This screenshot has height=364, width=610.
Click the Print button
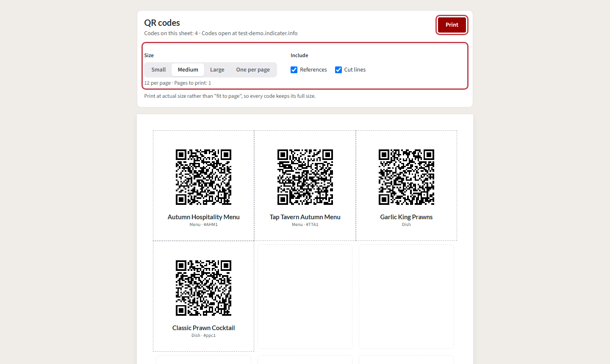point(452,25)
